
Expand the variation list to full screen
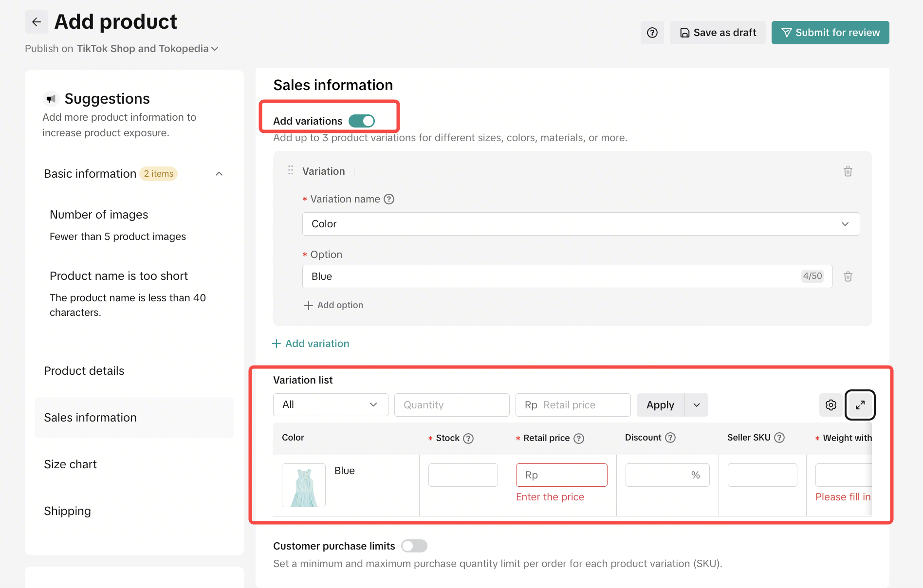tap(860, 405)
